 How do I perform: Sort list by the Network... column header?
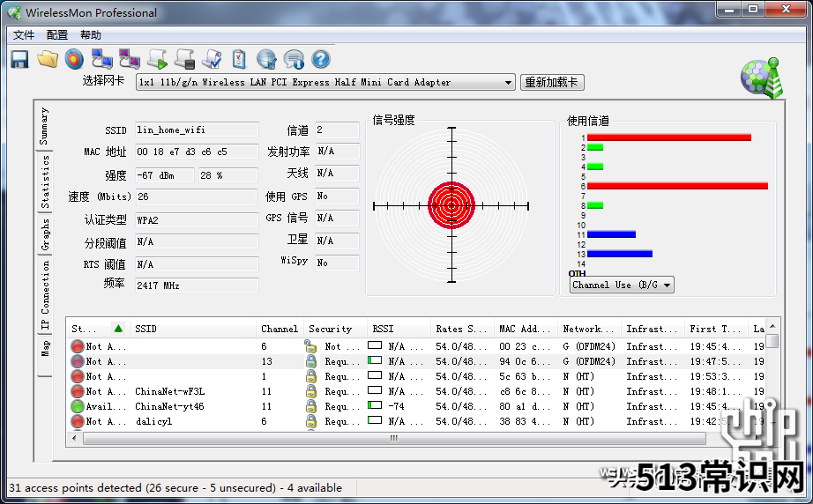click(x=589, y=329)
